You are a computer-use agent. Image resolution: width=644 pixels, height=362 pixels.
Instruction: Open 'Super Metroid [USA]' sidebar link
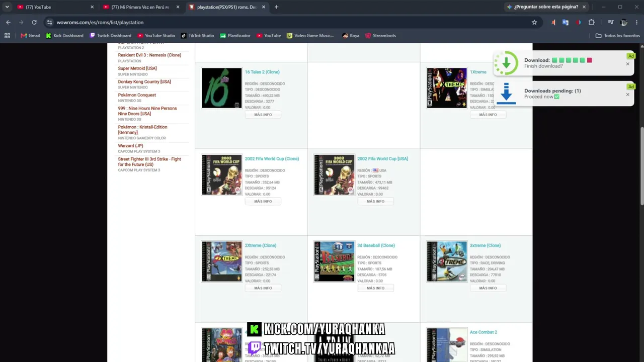click(137, 68)
